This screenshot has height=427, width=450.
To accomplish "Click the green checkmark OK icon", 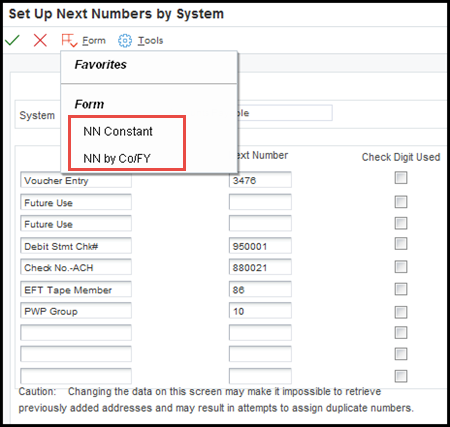I will pyautogui.click(x=12, y=40).
